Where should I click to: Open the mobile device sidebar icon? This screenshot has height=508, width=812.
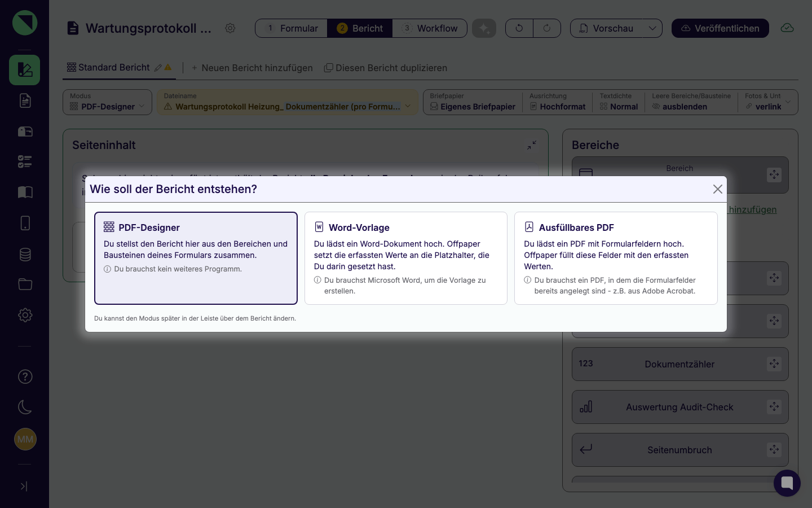coord(25,223)
